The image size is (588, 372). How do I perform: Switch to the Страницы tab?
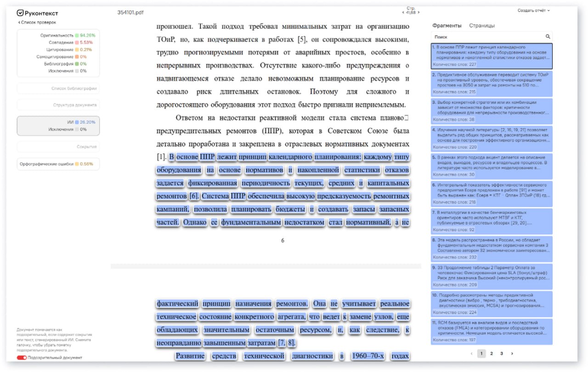point(482,26)
